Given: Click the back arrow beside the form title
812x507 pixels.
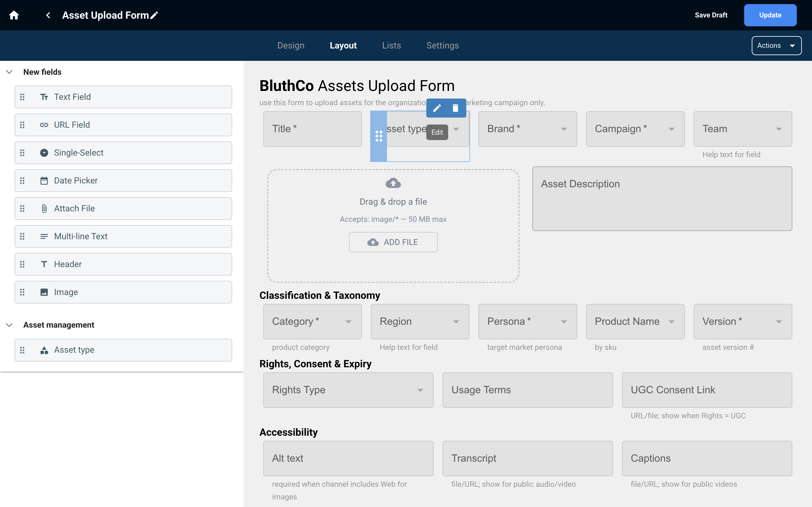Looking at the screenshot, I should point(48,15).
